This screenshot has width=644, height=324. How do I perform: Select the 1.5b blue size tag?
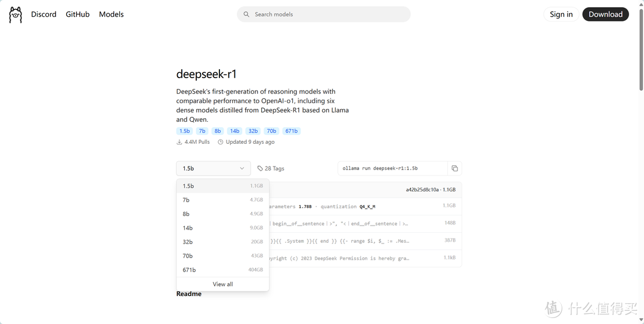click(x=184, y=131)
